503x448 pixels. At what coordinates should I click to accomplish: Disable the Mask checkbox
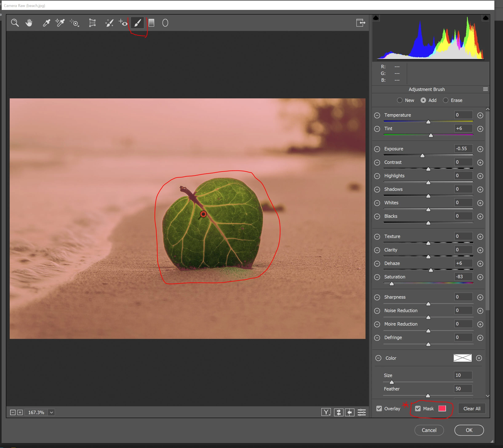pyautogui.click(x=418, y=409)
